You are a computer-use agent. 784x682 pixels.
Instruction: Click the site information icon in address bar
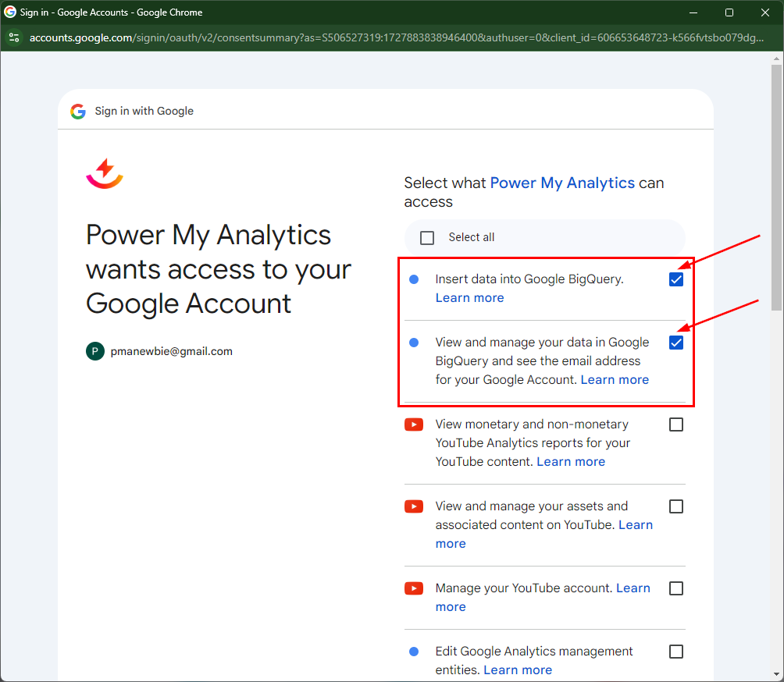point(13,37)
